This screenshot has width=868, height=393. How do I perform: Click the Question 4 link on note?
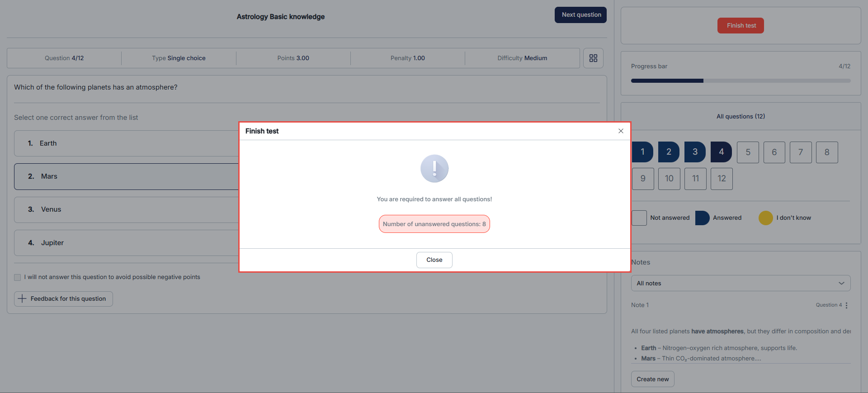click(x=829, y=305)
